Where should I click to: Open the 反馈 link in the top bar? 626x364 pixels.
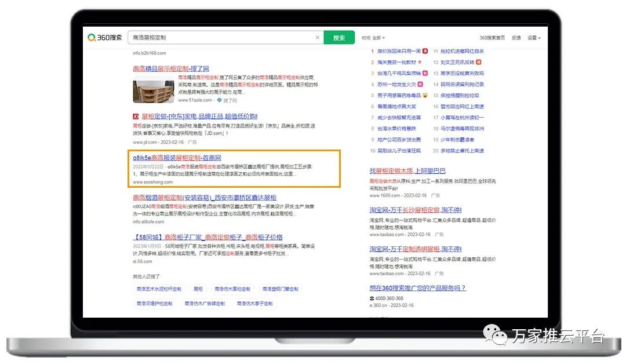coord(516,38)
